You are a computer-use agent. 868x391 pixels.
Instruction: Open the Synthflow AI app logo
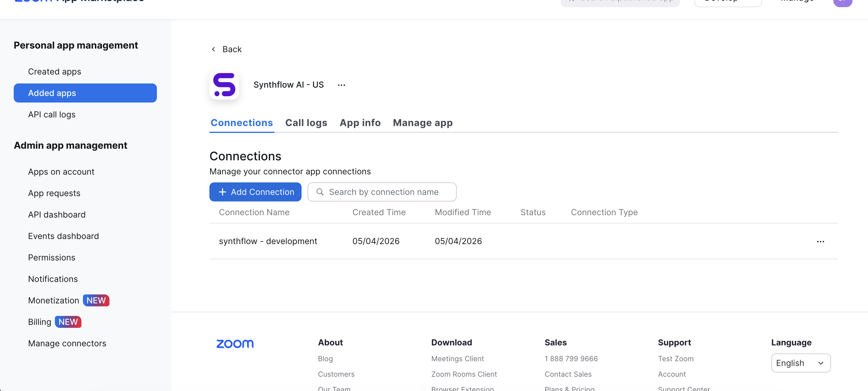pos(224,85)
